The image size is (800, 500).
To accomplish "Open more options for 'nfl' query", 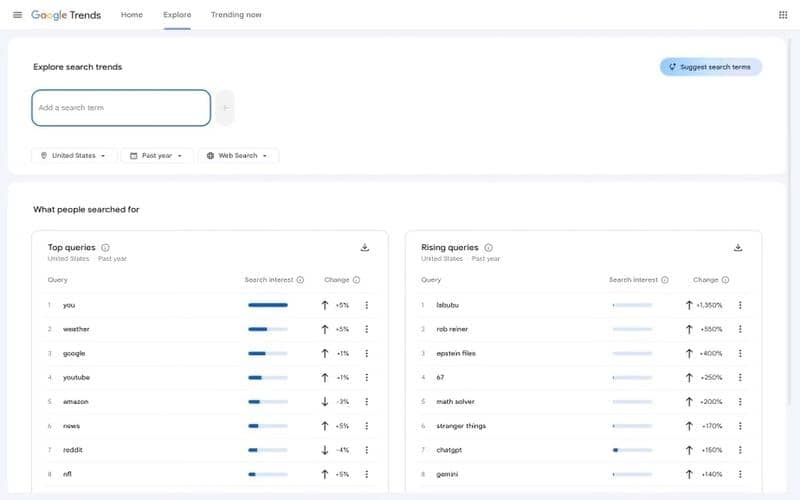I will (366, 474).
